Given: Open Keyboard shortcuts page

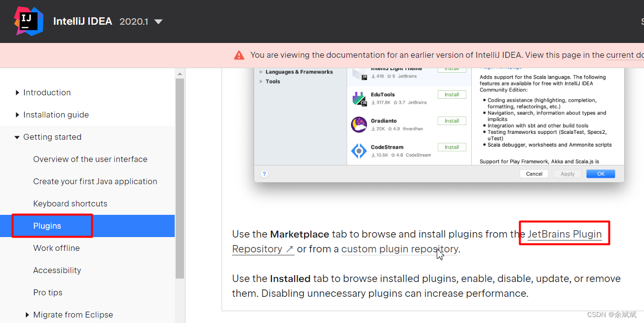Looking at the screenshot, I should 70,203.
